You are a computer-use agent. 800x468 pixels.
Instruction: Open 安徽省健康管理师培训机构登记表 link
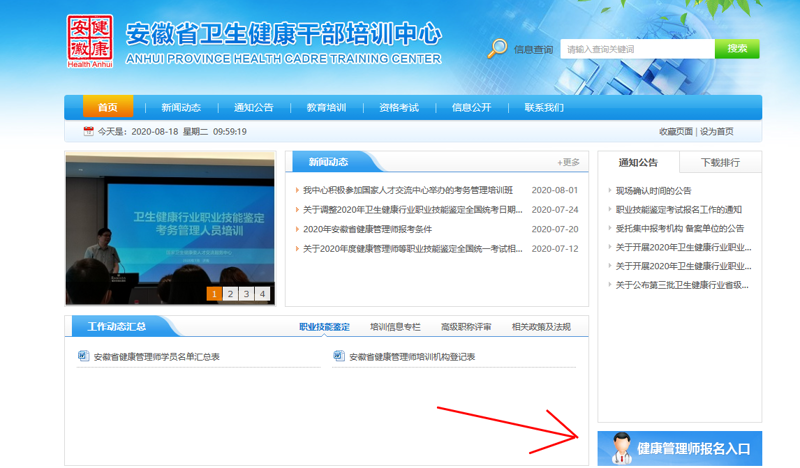412,357
